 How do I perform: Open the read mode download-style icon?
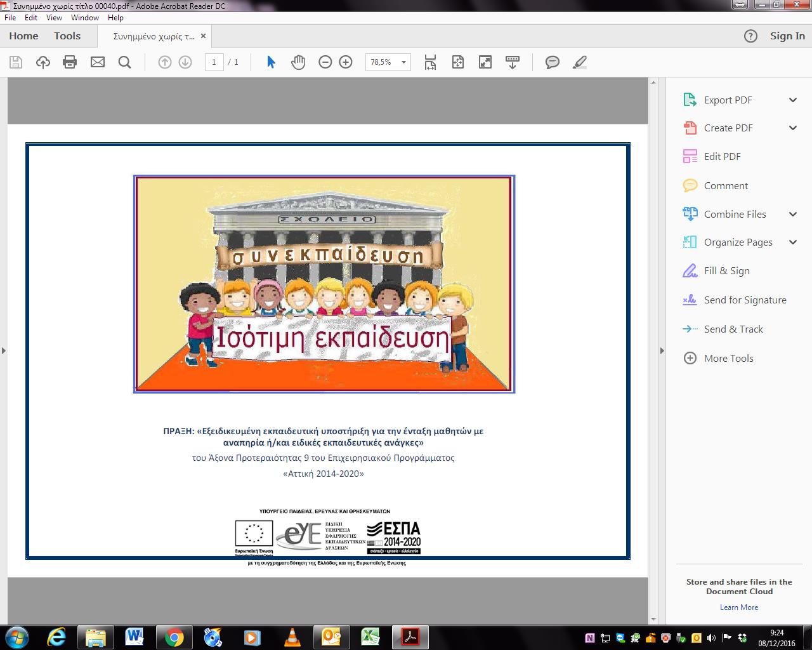coord(513,62)
